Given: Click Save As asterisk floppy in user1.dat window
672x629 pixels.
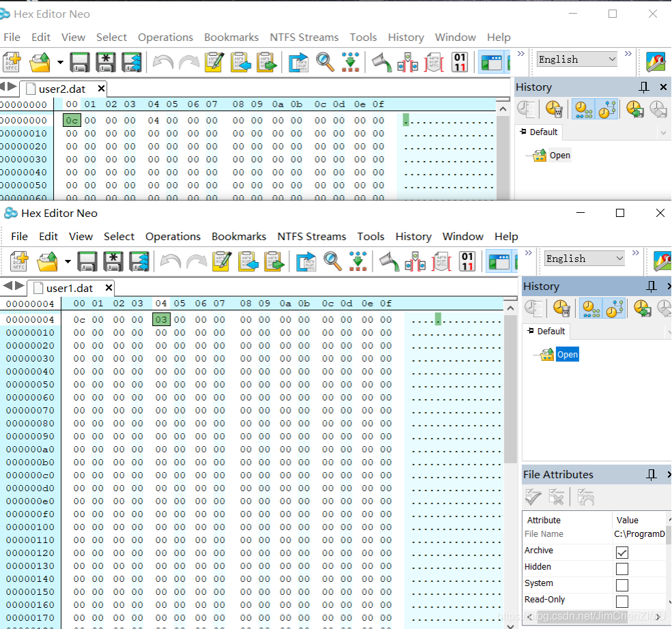Looking at the screenshot, I should click(x=113, y=261).
